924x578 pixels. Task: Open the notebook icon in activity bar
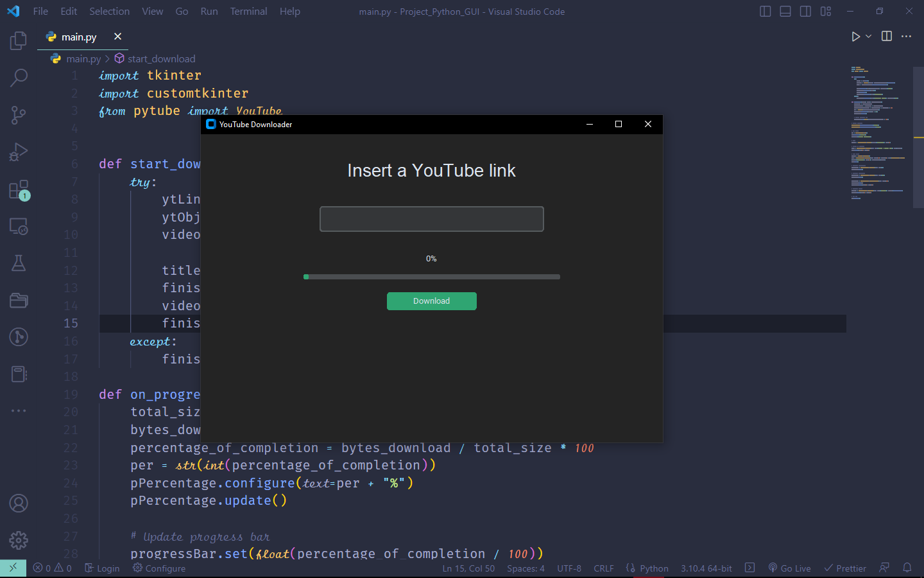pos(19,374)
